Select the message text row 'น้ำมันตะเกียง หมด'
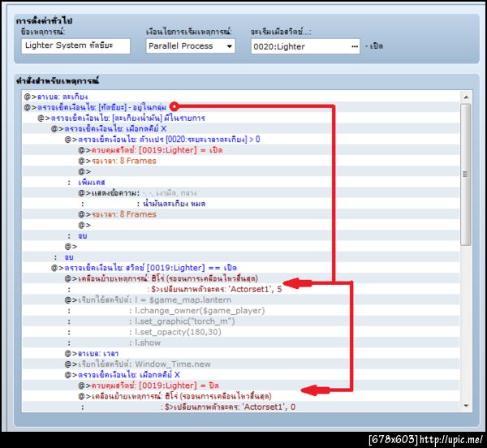The image size is (487, 448). [241, 204]
